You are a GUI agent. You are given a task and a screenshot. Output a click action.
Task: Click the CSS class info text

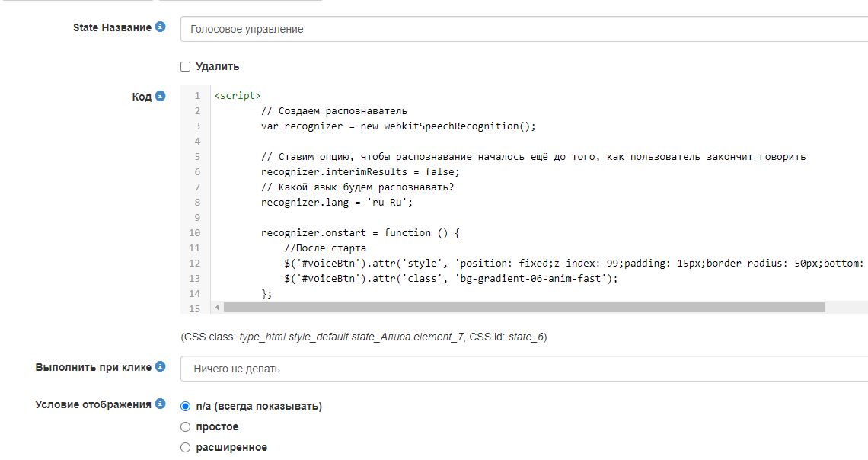tap(364, 337)
